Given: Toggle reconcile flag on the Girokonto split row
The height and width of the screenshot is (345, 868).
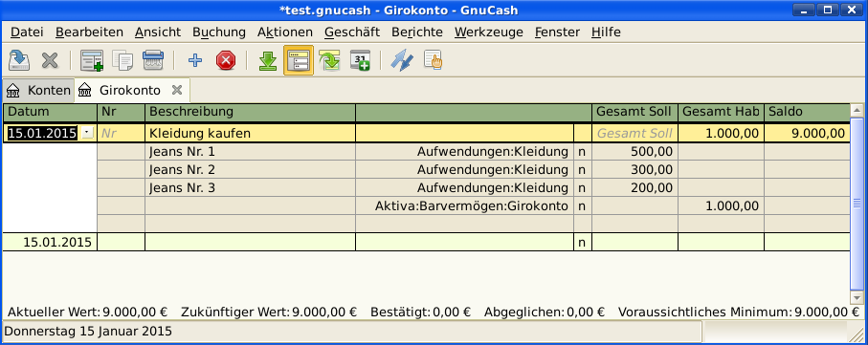Looking at the screenshot, I should 582,206.
